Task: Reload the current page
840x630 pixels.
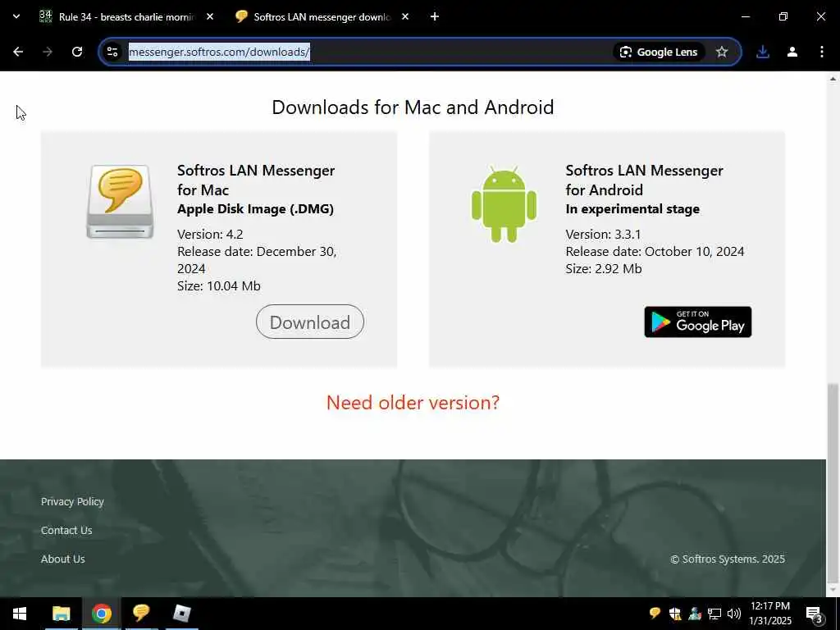Action: pos(77,52)
